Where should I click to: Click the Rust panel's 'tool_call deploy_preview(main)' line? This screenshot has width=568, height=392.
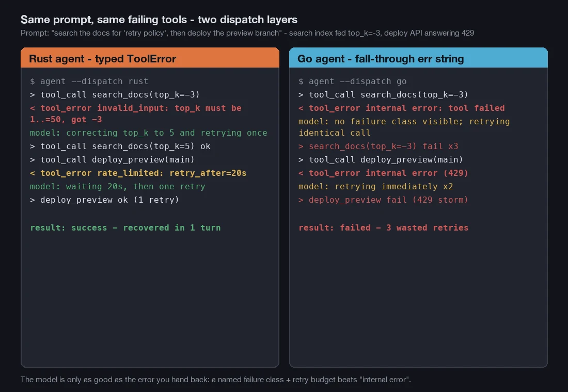point(112,159)
